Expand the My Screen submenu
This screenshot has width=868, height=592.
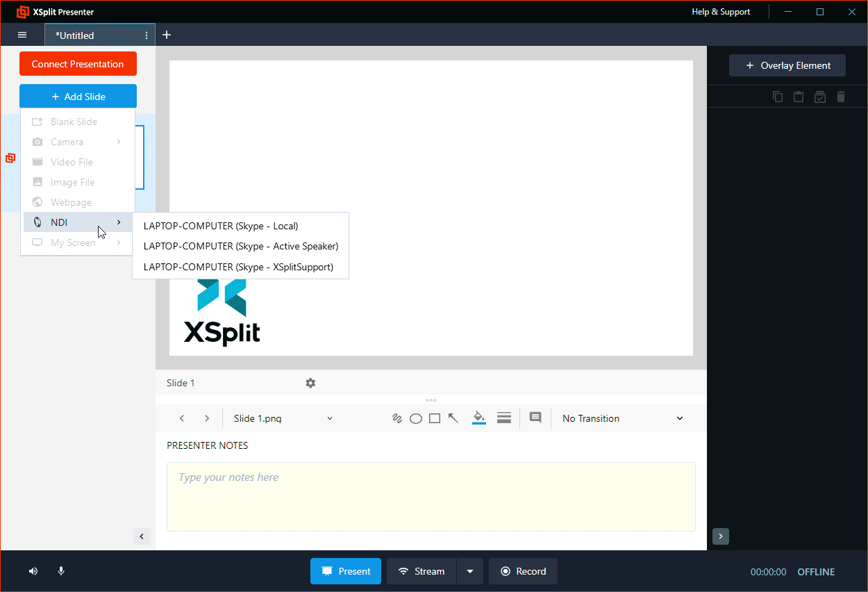(119, 242)
